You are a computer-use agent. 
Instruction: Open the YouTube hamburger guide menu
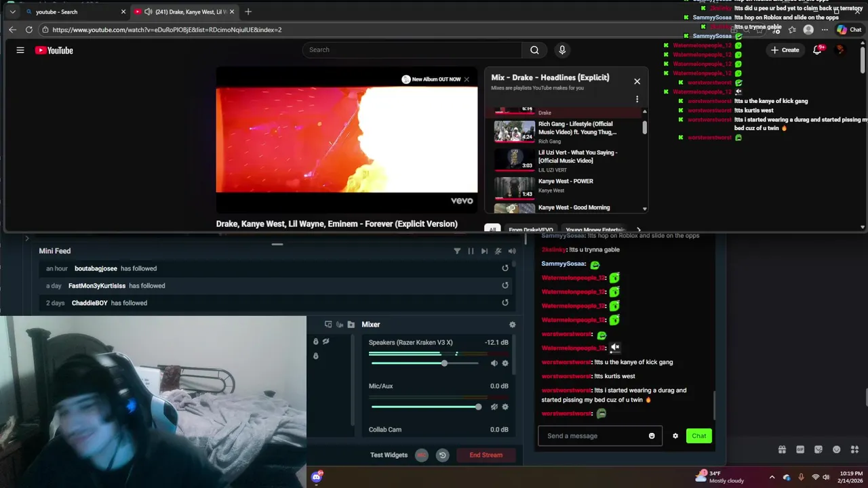pos(20,50)
